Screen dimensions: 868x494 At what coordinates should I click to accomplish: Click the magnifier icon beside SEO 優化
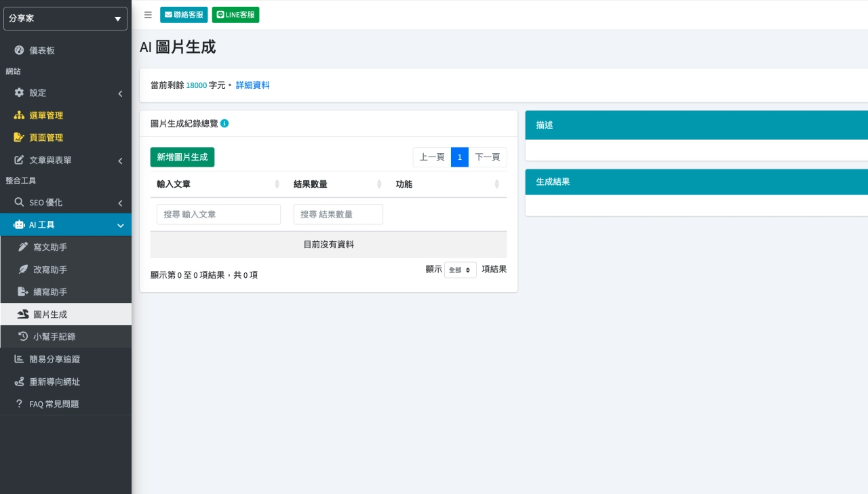[x=19, y=202]
